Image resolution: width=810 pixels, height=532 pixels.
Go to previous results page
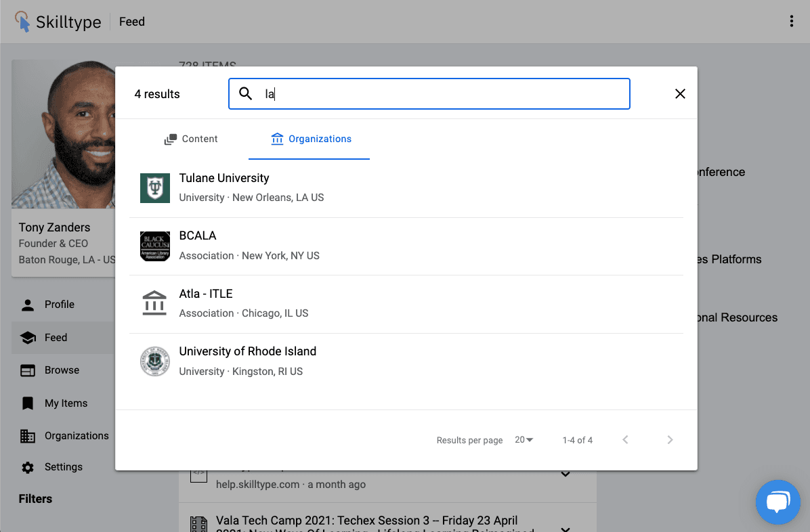tap(625, 439)
